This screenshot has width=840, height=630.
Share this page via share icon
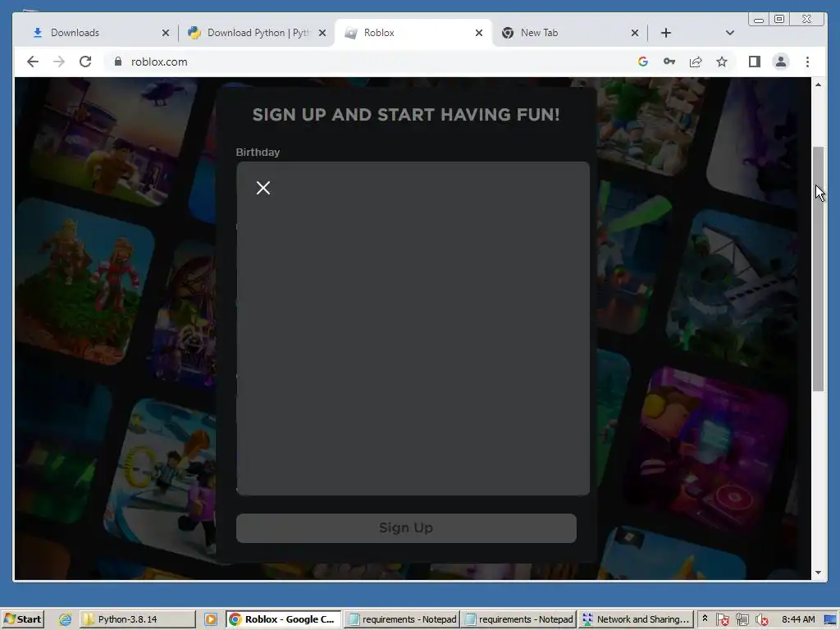pos(696,62)
